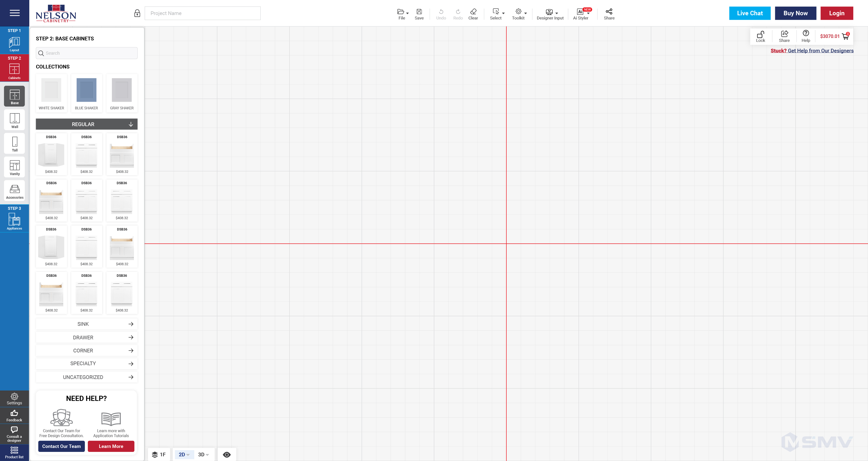Open the 3D view dropdown
This screenshot has width=868, height=461.
tap(204, 454)
